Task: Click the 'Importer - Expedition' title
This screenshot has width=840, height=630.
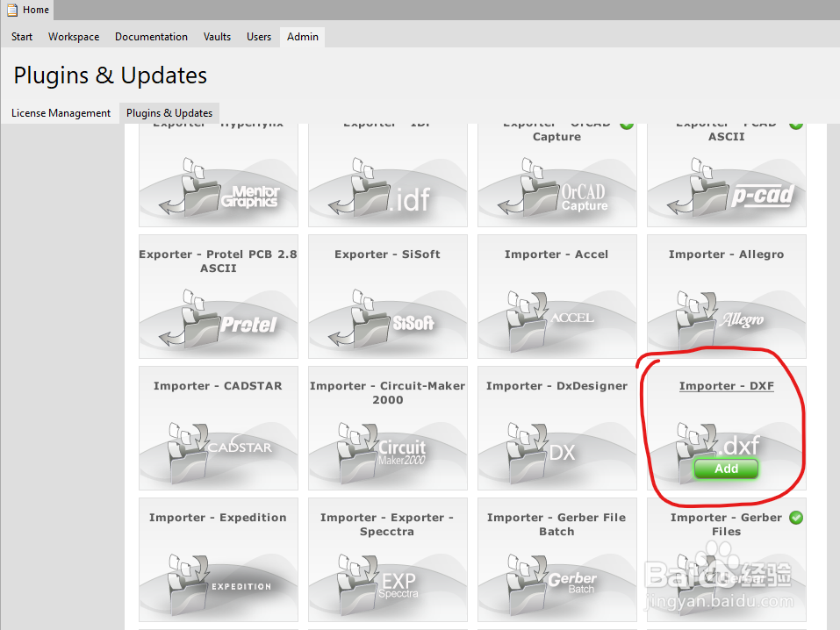Action: (218, 518)
